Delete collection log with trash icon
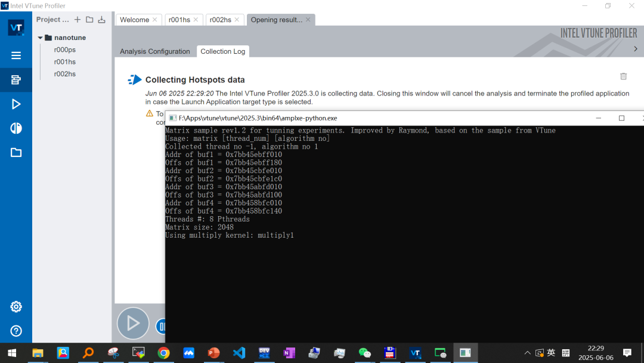 pos(624,76)
